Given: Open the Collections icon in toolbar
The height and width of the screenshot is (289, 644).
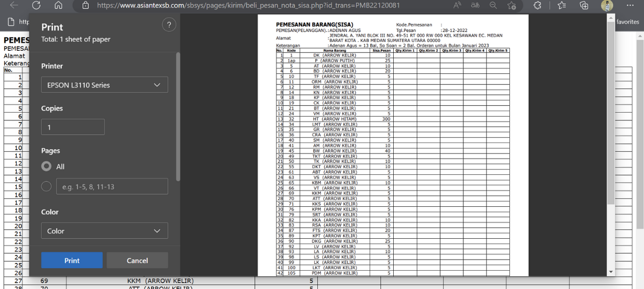Looking at the screenshot, I should click(584, 5).
